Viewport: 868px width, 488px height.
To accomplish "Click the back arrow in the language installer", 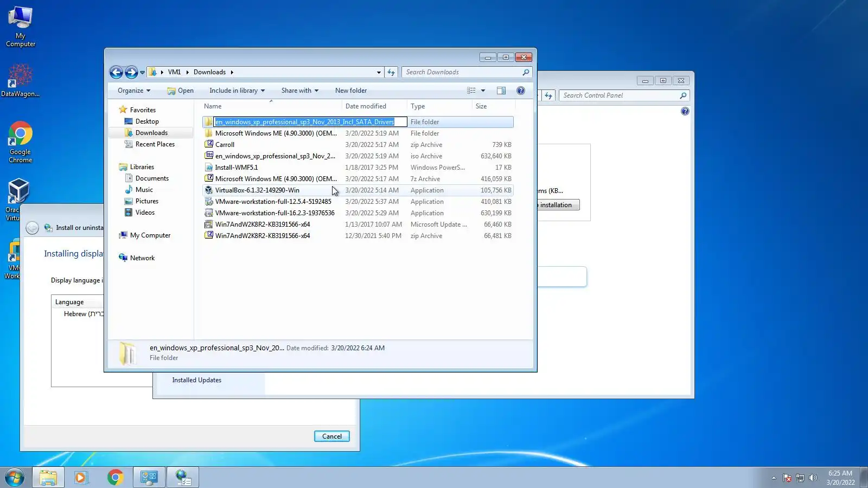I will [32, 228].
